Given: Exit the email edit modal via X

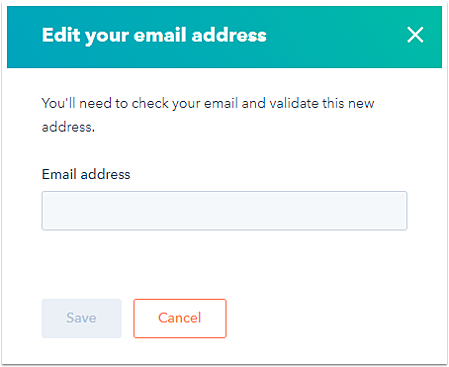Looking at the screenshot, I should click(415, 35).
